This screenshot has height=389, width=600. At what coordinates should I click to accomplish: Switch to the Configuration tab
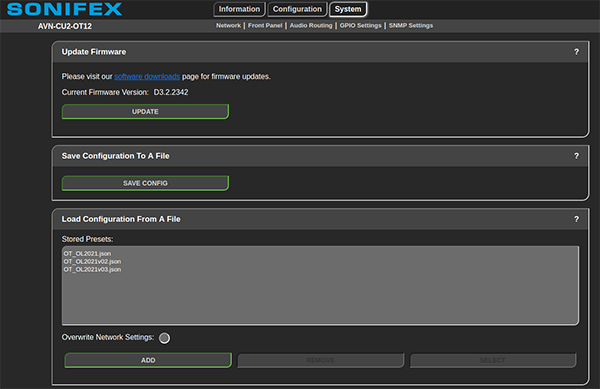pos(297,9)
